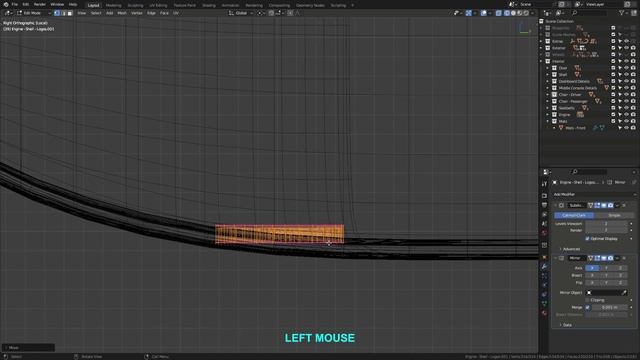640x360 pixels.
Task: Expand the Data subpanel of Mirror
Action: [x=567, y=325]
